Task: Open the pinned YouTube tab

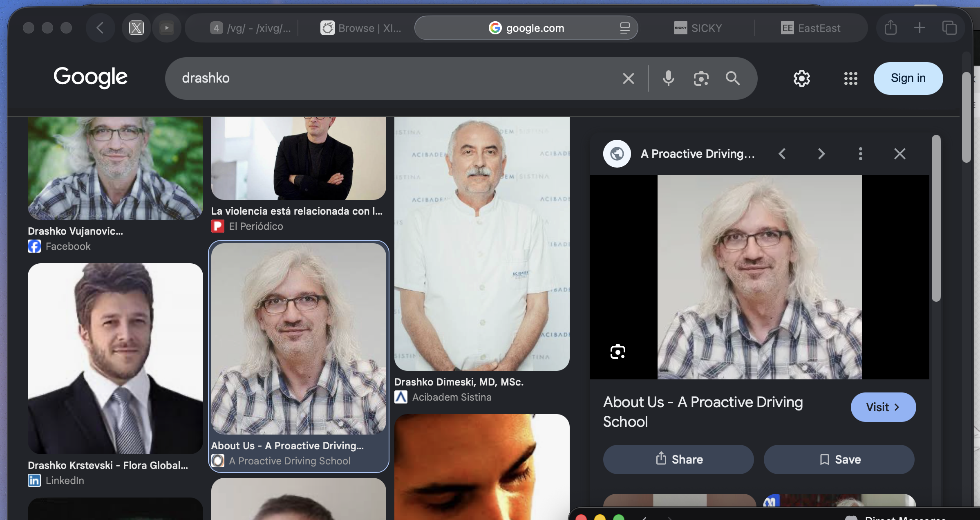Action: [167, 28]
